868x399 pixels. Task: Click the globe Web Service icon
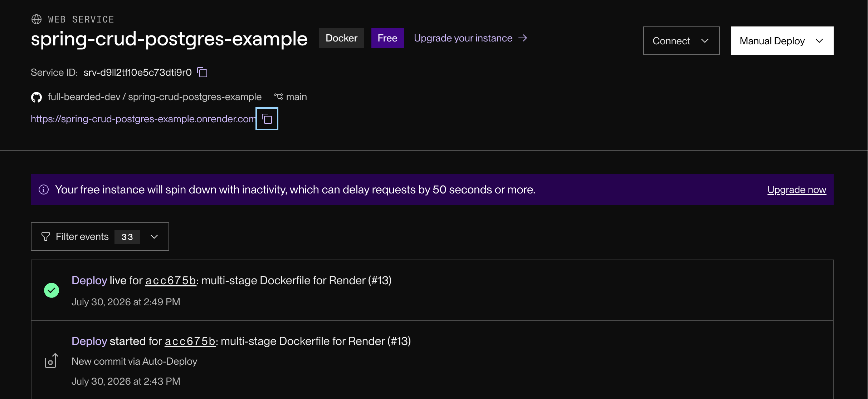36,19
